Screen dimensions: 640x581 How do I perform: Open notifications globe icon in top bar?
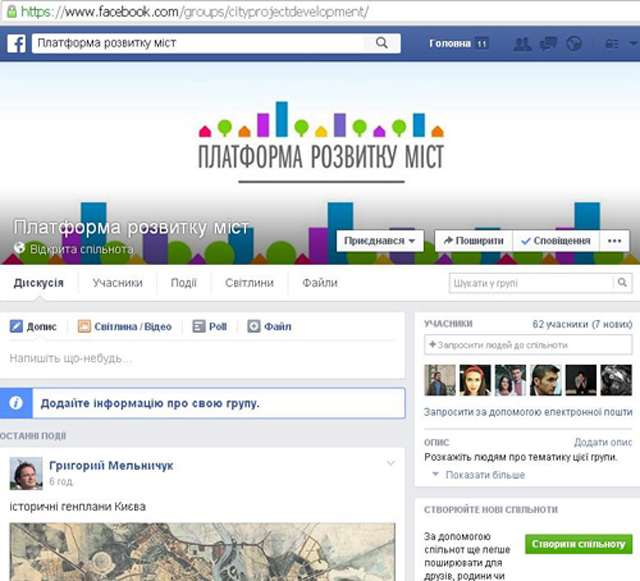click(574, 44)
